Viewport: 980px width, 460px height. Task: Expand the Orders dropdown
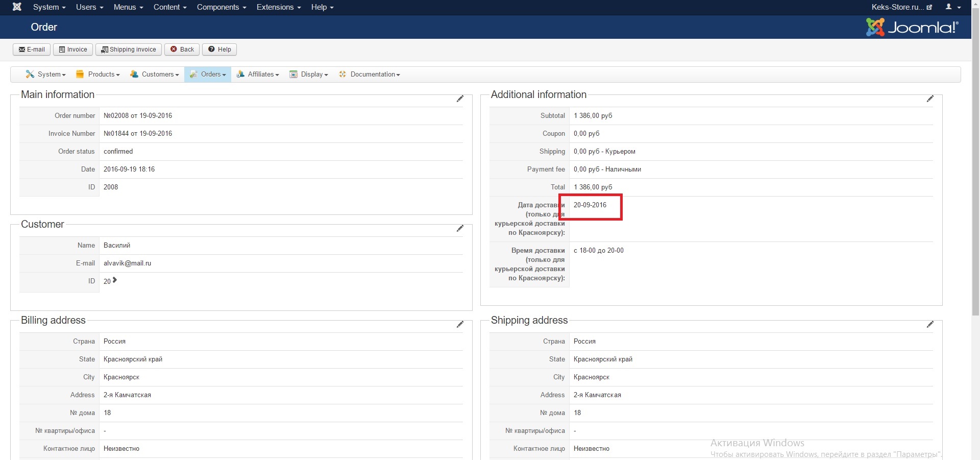click(x=208, y=75)
